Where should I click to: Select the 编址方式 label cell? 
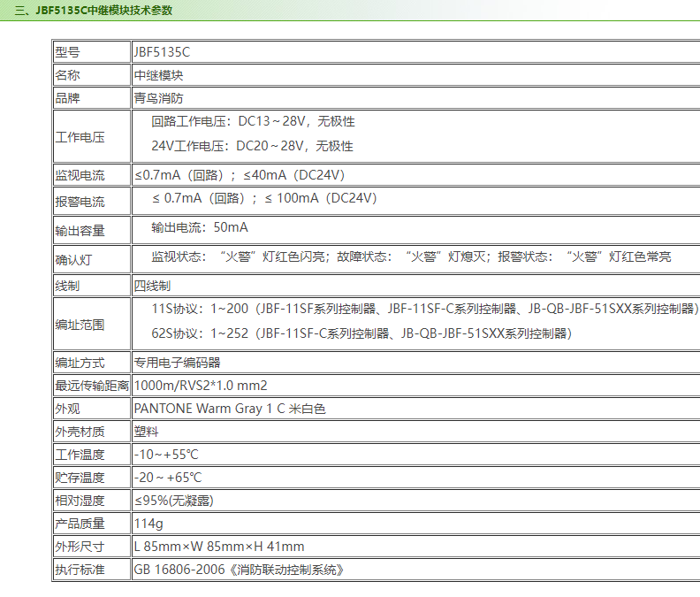pyautogui.click(x=92, y=363)
